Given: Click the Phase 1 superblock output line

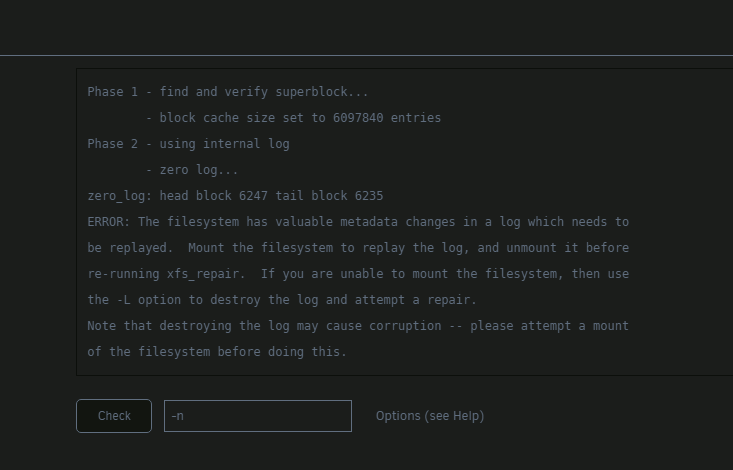Looking at the screenshot, I should pos(228,92).
